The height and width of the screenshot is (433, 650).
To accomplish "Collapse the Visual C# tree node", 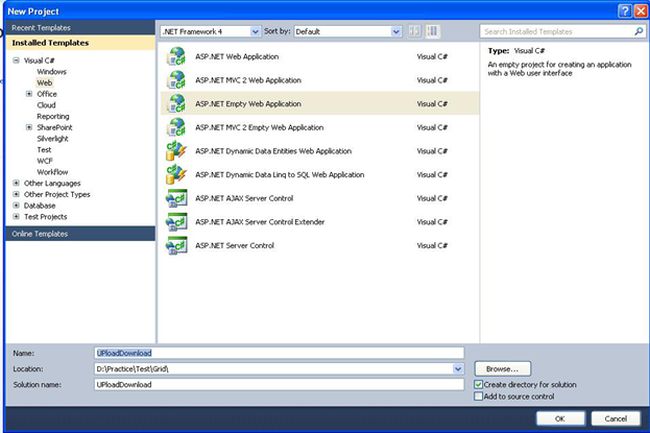I will [x=16, y=60].
